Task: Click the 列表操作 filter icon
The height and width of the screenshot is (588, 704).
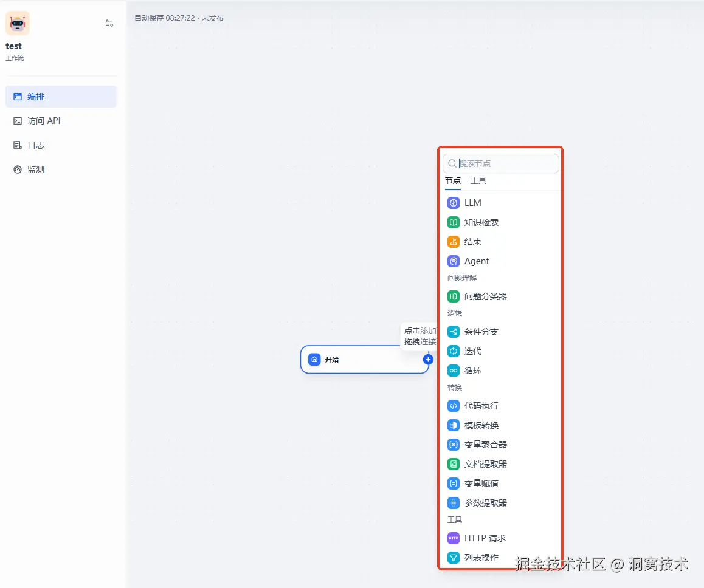Action: pyautogui.click(x=454, y=558)
